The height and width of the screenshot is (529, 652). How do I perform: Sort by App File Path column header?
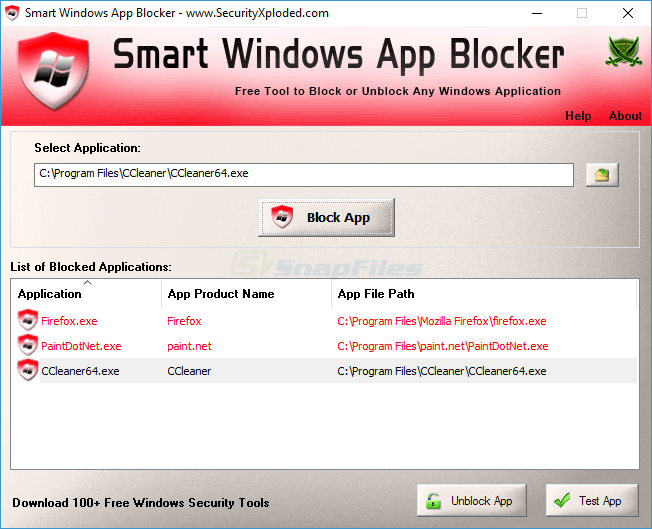pos(484,294)
